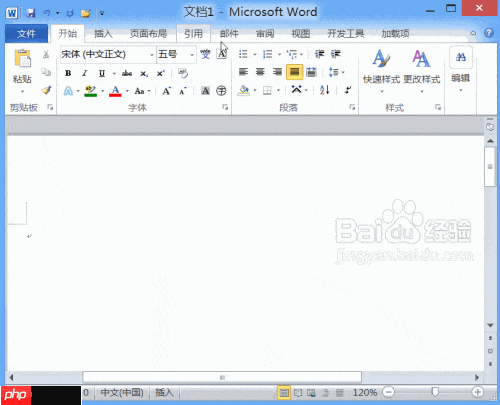Viewport: 500px width, 405px height.
Task: Click the show paragraph marks icon
Action: 348,90
